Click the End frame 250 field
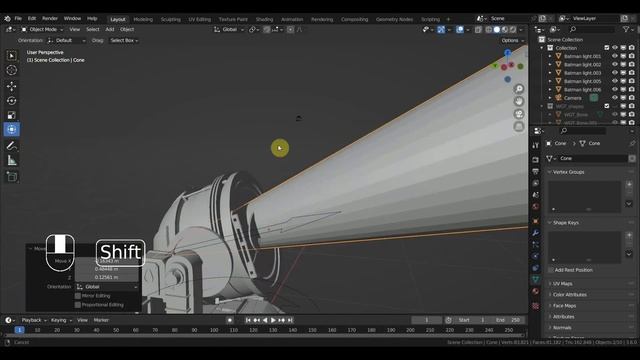The width and height of the screenshot is (640, 360). [508, 320]
